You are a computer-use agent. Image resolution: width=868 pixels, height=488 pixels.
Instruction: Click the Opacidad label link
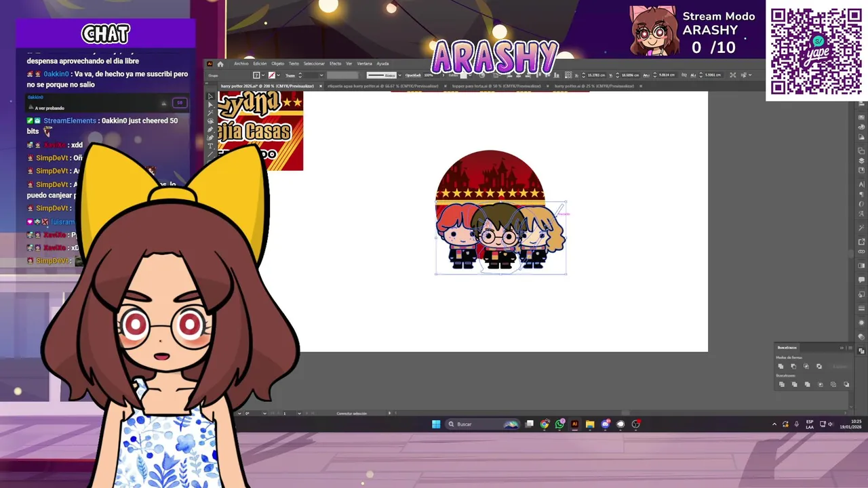pos(413,75)
